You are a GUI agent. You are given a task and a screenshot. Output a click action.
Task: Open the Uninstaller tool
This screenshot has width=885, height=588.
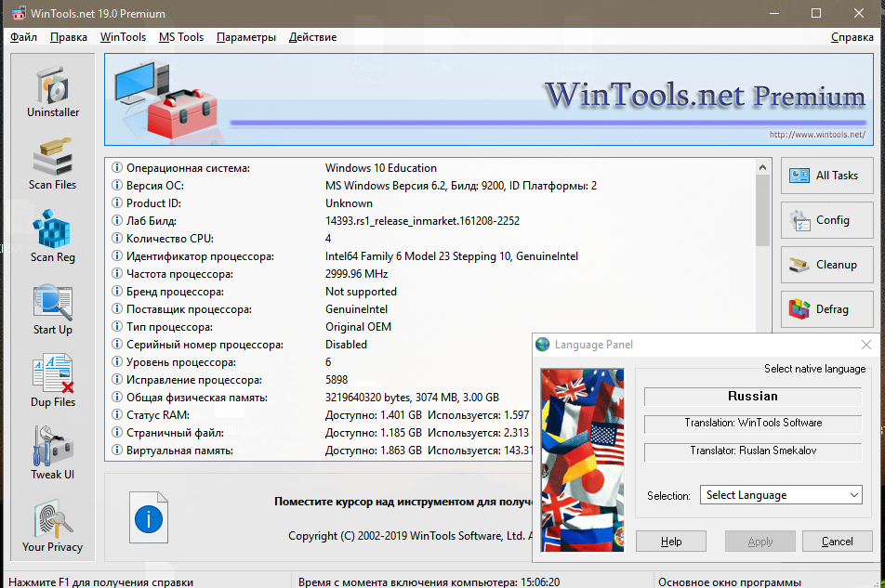(x=53, y=93)
